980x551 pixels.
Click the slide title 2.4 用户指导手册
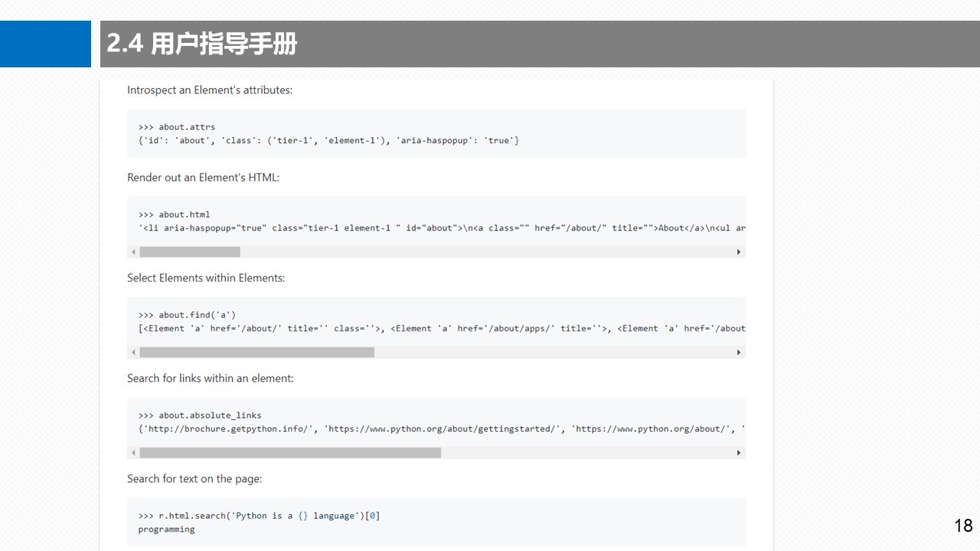click(202, 44)
